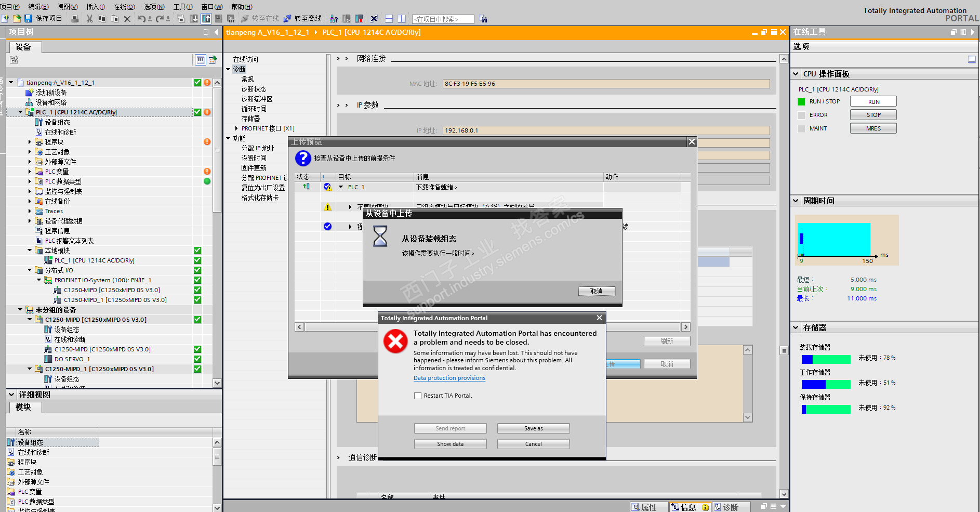The width and height of the screenshot is (980, 512).
Task: Open the 编辑(E) menu
Action: click(x=38, y=7)
